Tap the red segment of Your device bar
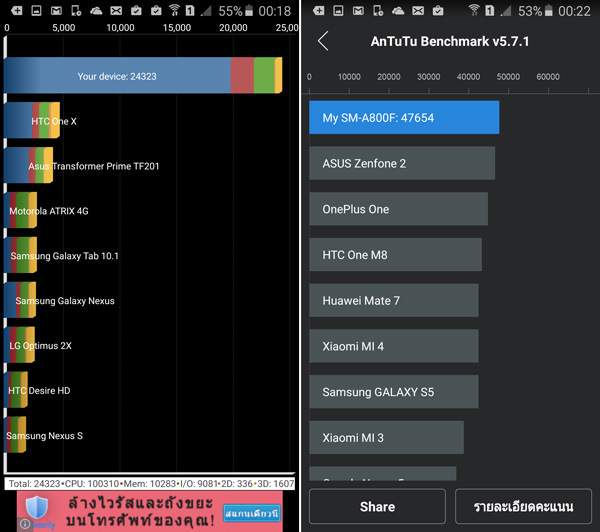The image size is (600, 532). (x=242, y=75)
